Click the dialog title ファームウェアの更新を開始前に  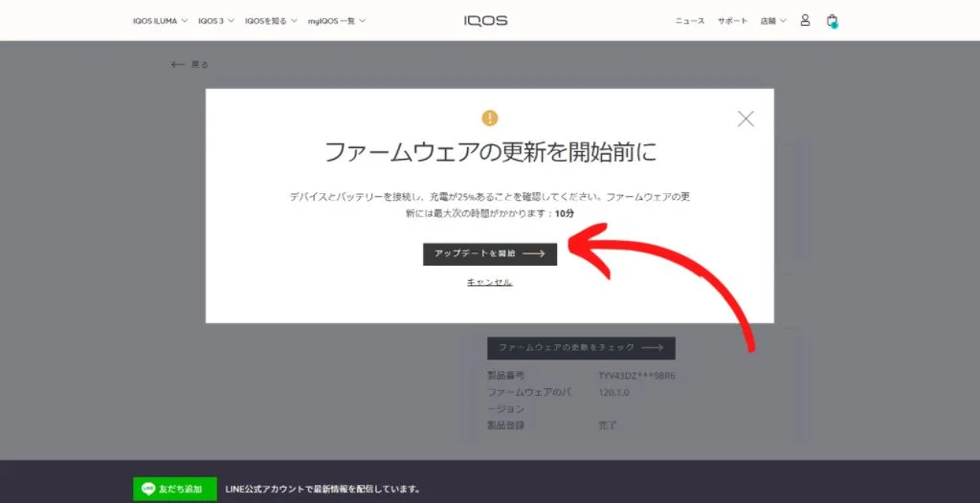(x=491, y=152)
